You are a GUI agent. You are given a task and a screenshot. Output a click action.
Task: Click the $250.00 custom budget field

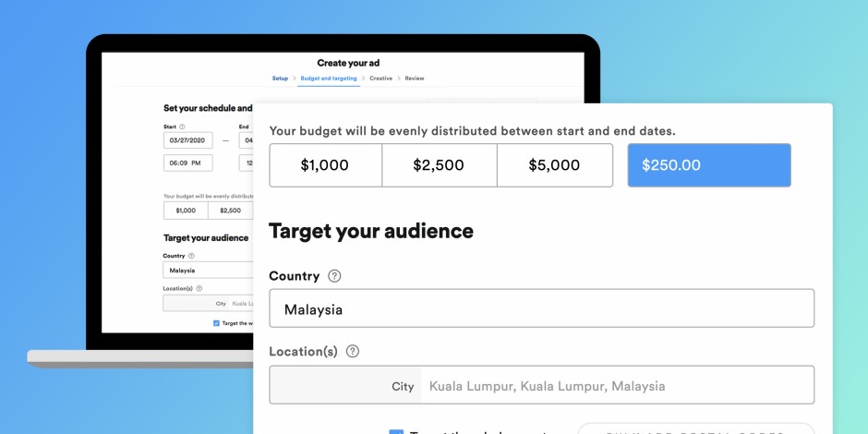(x=709, y=165)
